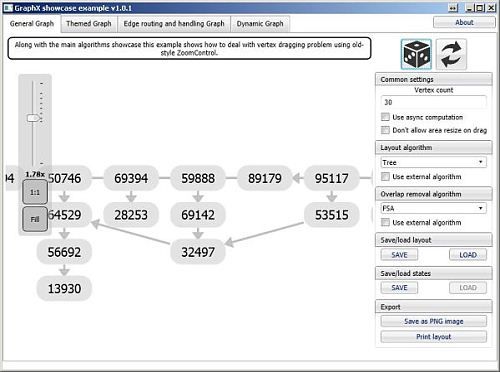Open the Dynamic Graph tab
This screenshot has height=372, width=500.
[260, 24]
